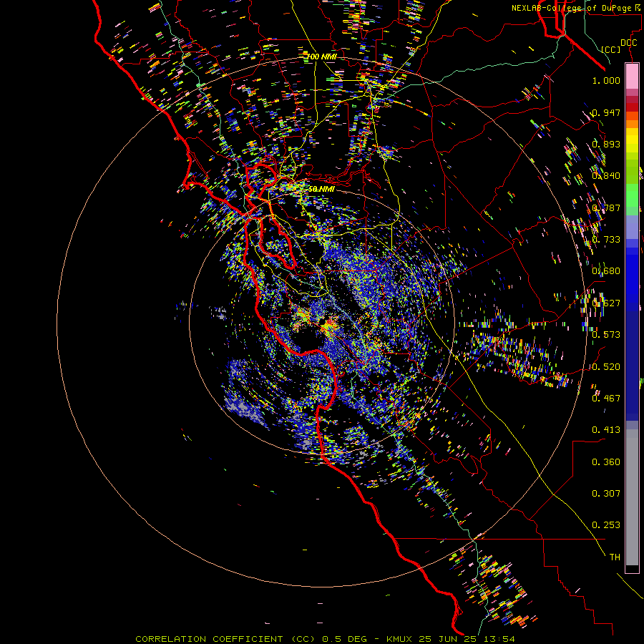This screenshot has width=644, height=644.
Task: Click the gray segment of the color bar
Action: [632, 497]
